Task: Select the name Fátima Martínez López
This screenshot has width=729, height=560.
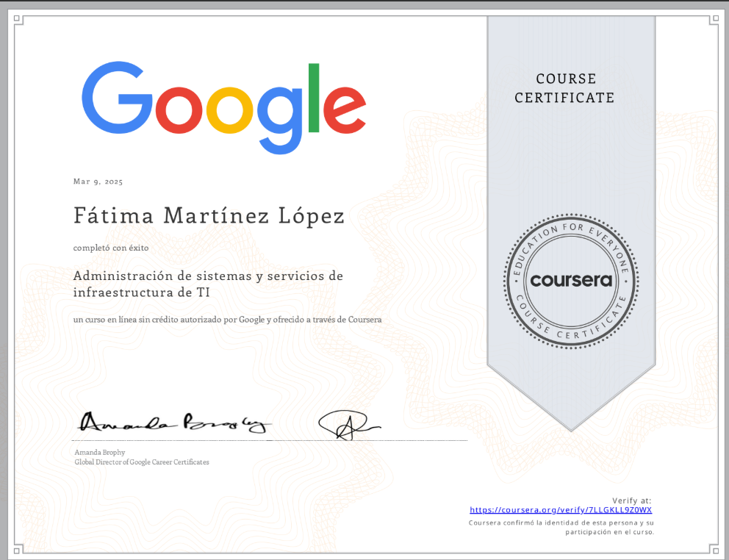Action: click(209, 216)
